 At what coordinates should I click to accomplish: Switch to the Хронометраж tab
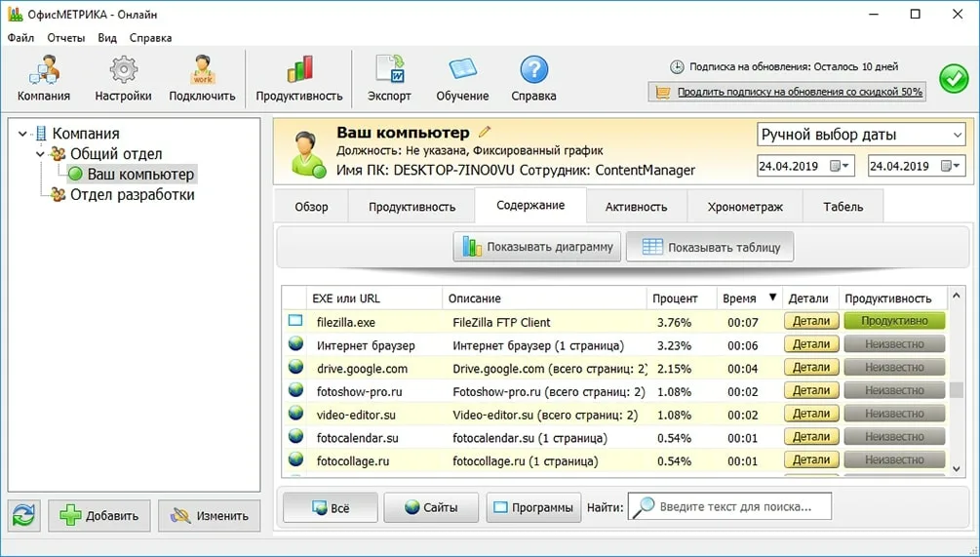[x=745, y=207]
